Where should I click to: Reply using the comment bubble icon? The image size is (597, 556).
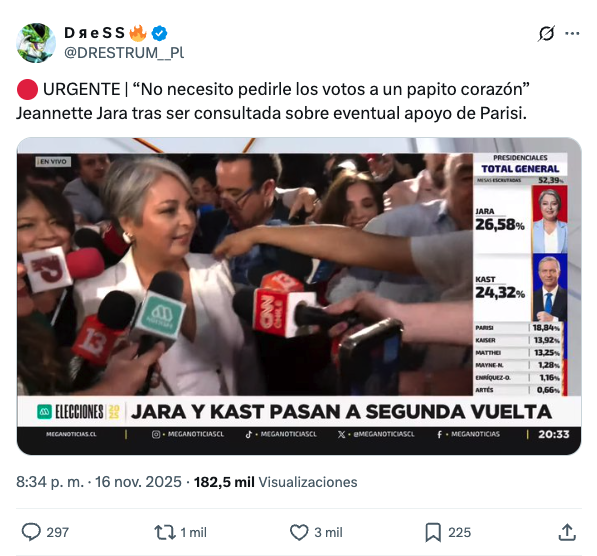tap(31, 532)
